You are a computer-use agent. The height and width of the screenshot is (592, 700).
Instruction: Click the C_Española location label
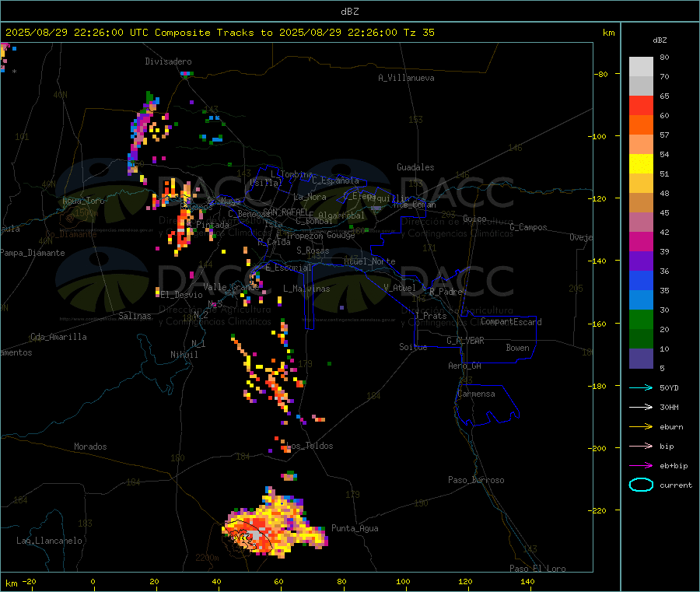tap(336, 180)
